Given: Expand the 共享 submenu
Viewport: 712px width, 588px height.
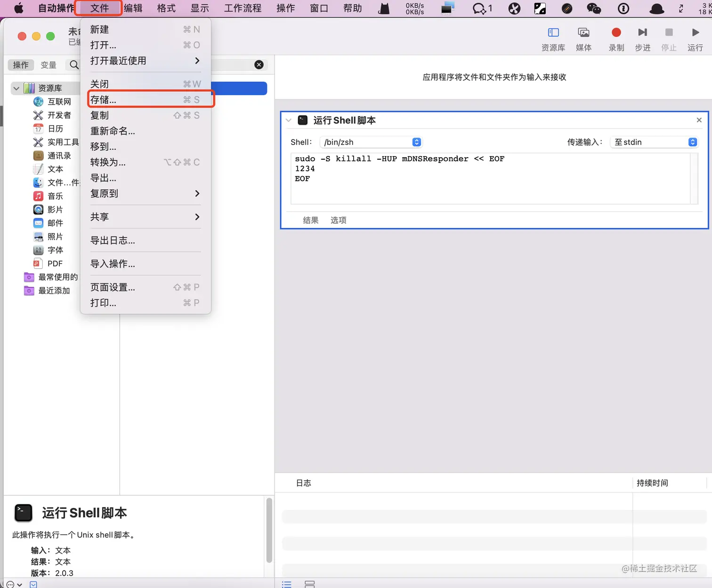Looking at the screenshot, I should (x=146, y=217).
